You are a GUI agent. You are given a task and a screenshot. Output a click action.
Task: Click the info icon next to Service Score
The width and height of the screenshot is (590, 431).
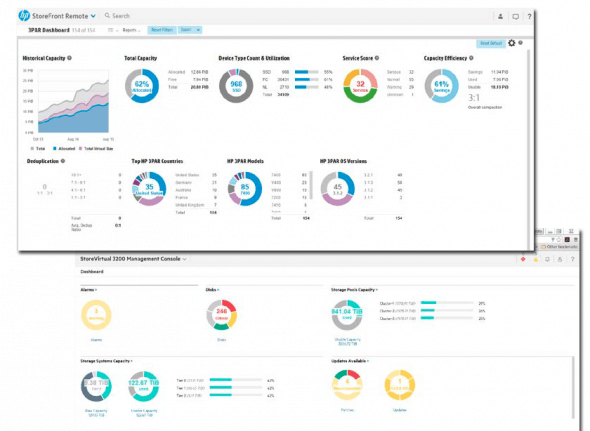(377, 58)
